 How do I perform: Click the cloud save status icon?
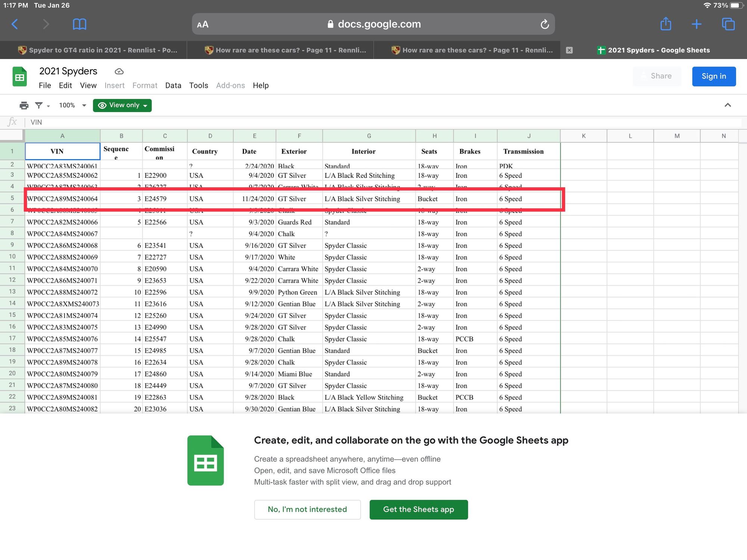pos(119,71)
